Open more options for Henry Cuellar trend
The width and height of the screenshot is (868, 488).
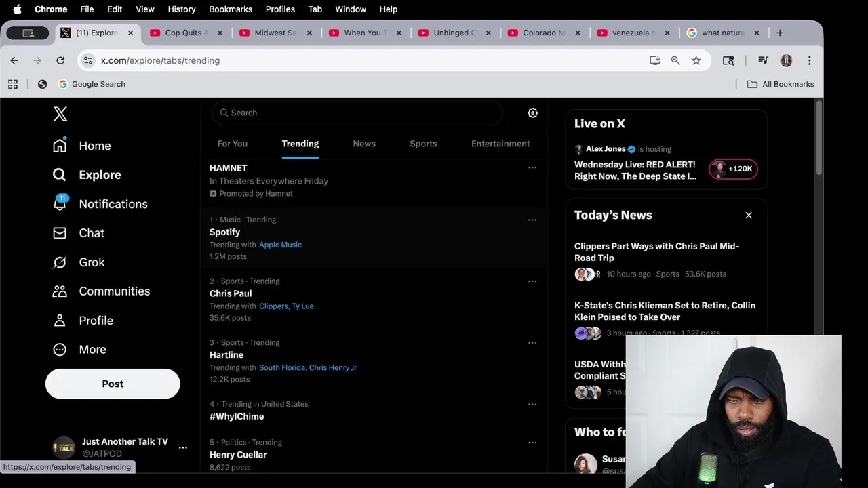tap(532, 443)
